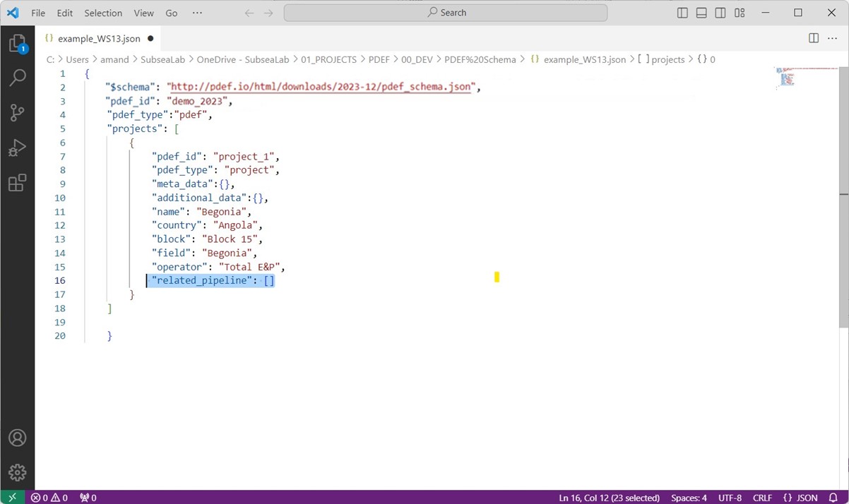The height and width of the screenshot is (504, 849).
Task: Open the Extensions view
Action: tap(17, 183)
